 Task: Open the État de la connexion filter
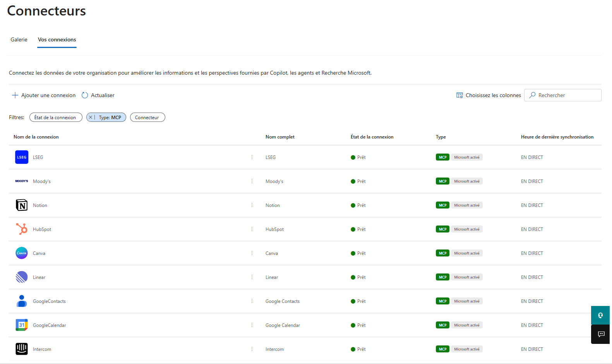(55, 117)
